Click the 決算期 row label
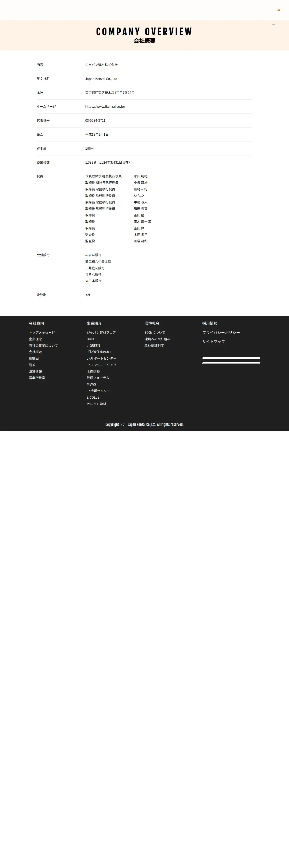Viewport: 289px width, 868px height. (x=41, y=295)
